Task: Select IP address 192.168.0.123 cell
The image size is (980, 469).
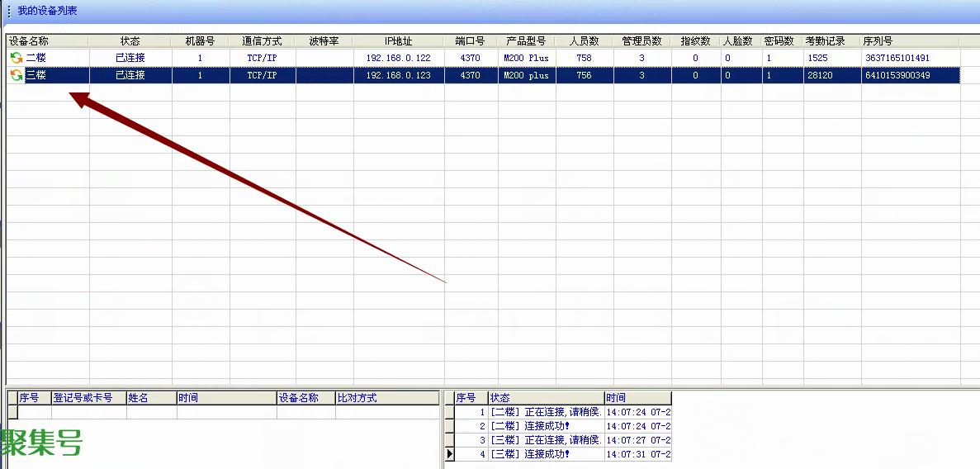Action: (x=398, y=75)
